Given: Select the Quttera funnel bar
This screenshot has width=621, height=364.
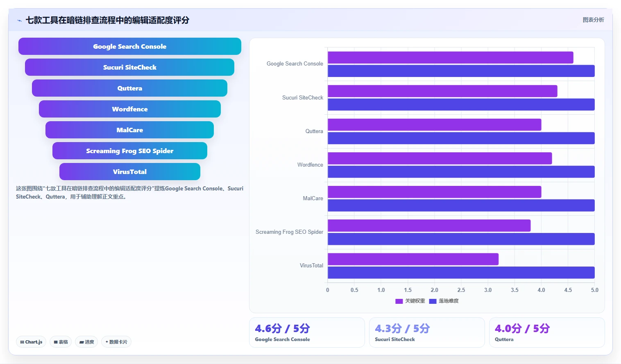Looking at the screenshot, I should [129, 88].
